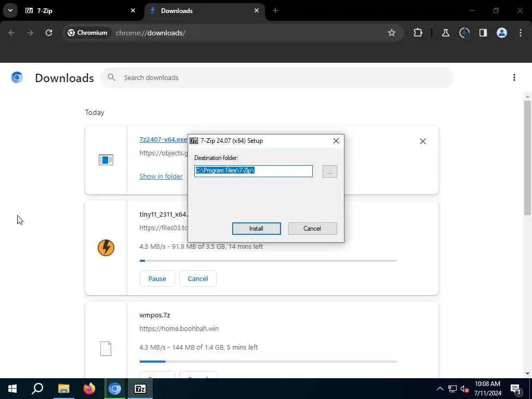Image resolution: width=532 pixels, height=399 pixels.
Task: Switch to Chromium on the taskbar
Action: [x=115, y=389]
